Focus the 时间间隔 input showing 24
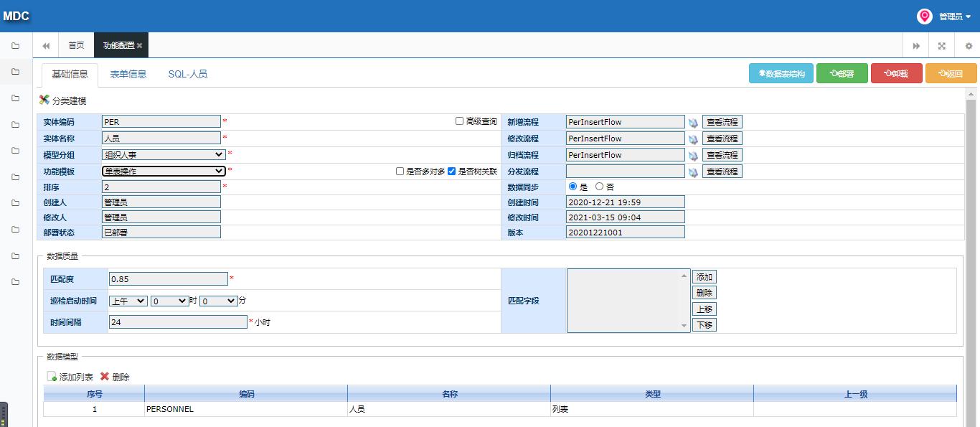This screenshot has width=980, height=427. [x=178, y=322]
